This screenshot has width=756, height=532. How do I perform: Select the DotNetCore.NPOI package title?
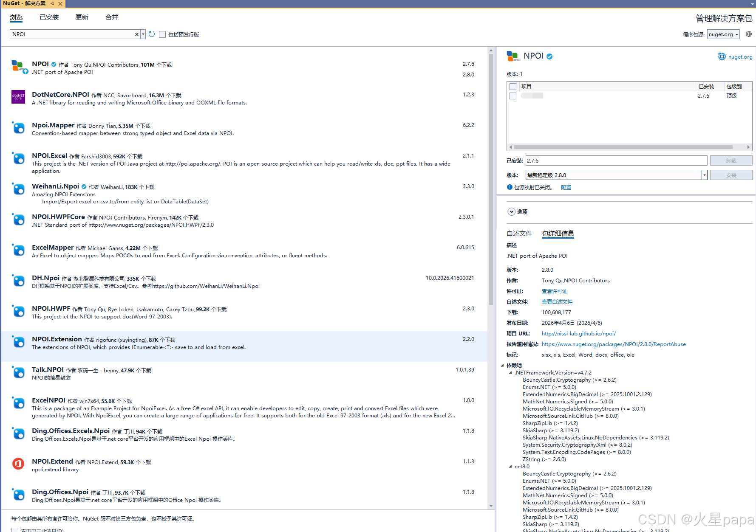tap(60, 95)
